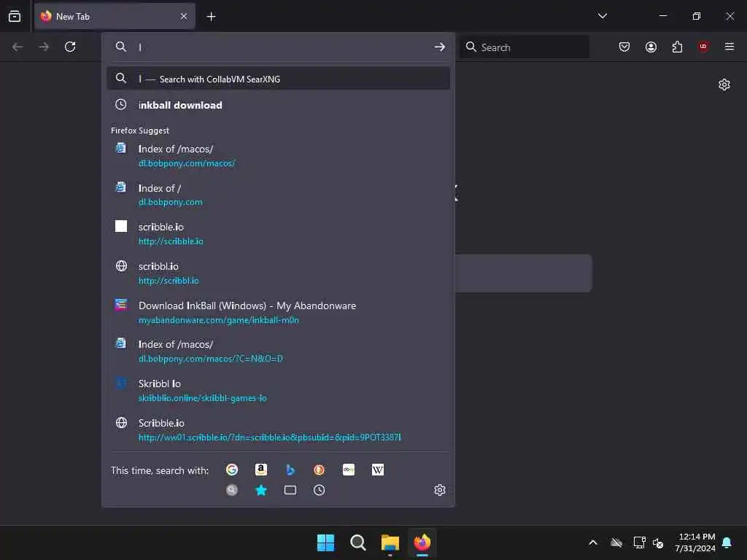Open Scribble.io ww01.scribble.io suggestion
747x560 pixels.
[278, 429]
